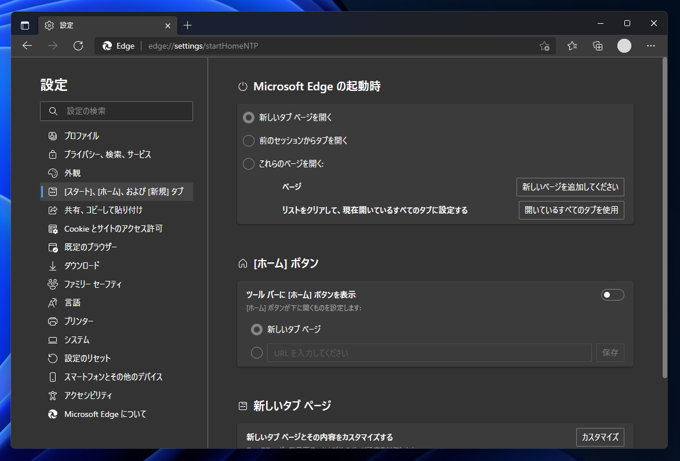Select 新しいタブ ページを開く radio button
680x461 pixels.
(248, 118)
